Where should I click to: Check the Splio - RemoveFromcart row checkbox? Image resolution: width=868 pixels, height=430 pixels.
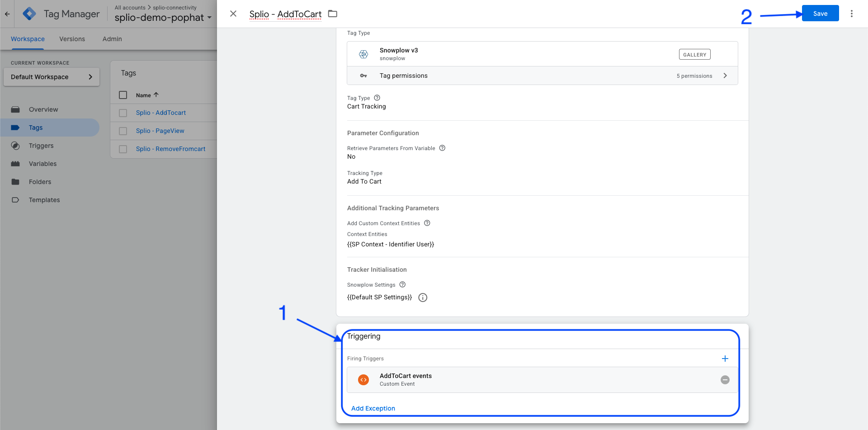pos(123,149)
